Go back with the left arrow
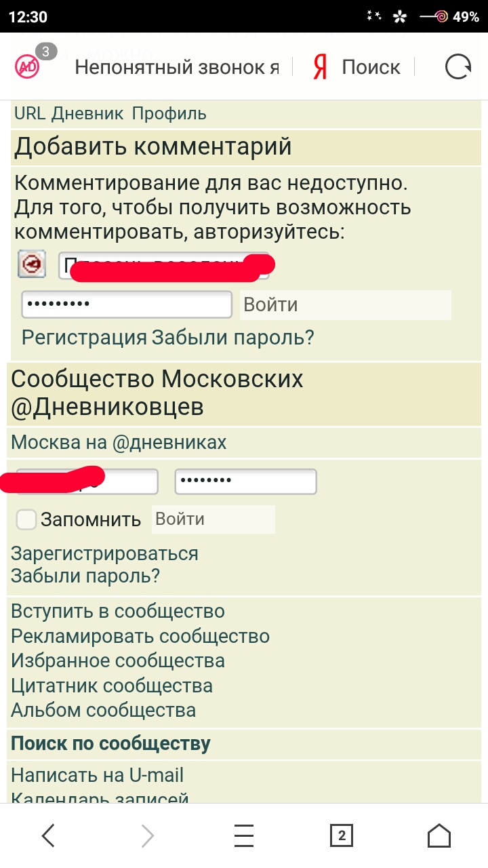Image resolution: width=488 pixels, height=868 pixels. tap(48, 835)
